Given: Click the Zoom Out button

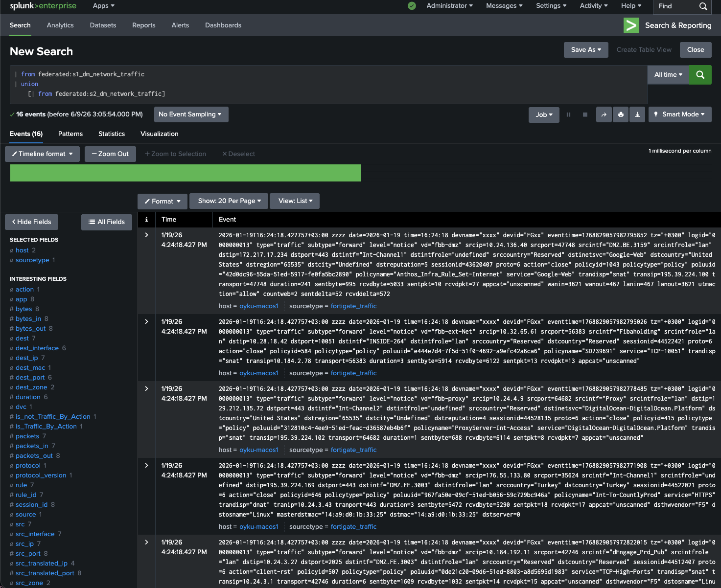Looking at the screenshot, I should click(x=110, y=154).
